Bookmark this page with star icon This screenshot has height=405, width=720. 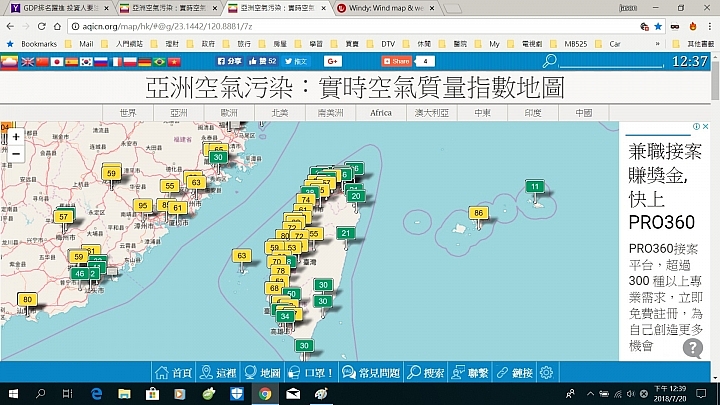[x=658, y=27]
